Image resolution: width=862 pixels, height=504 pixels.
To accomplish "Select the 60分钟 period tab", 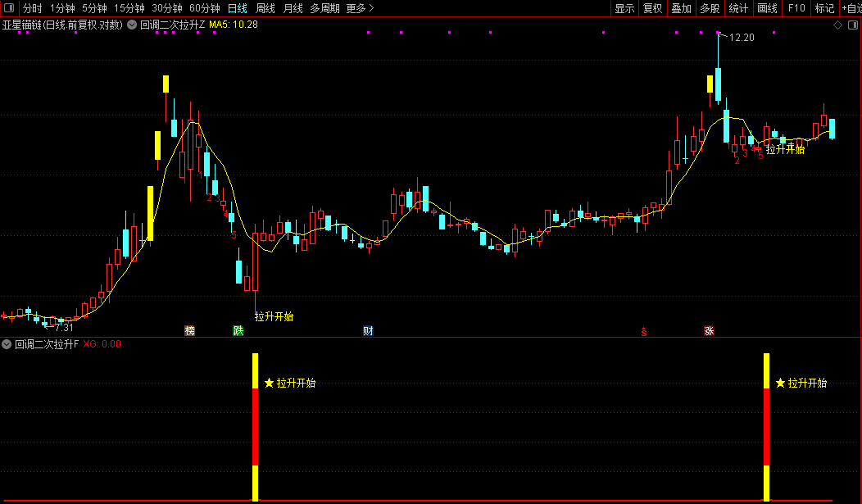I will click(x=205, y=8).
